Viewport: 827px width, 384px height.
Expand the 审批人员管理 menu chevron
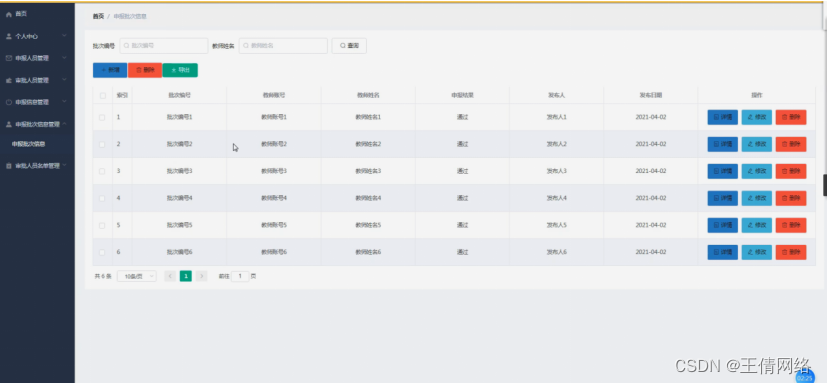64,80
